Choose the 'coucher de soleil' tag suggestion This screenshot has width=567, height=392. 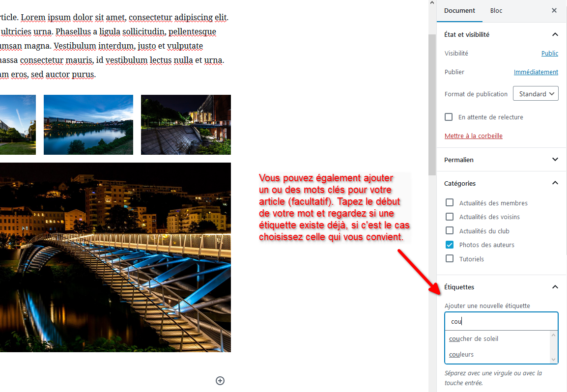[x=474, y=338]
